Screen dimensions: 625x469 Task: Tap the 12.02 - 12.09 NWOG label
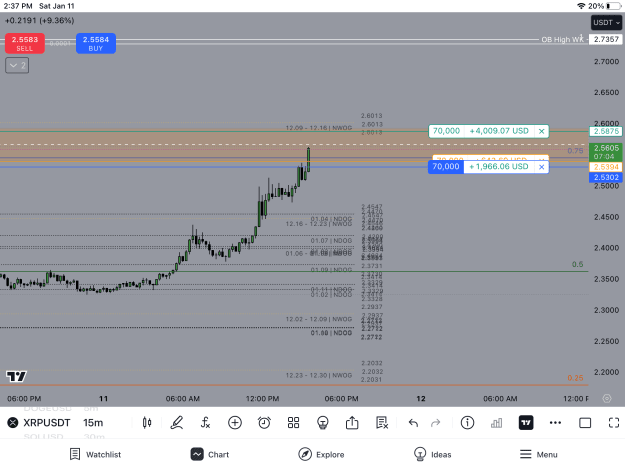pyautogui.click(x=319, y=319)
